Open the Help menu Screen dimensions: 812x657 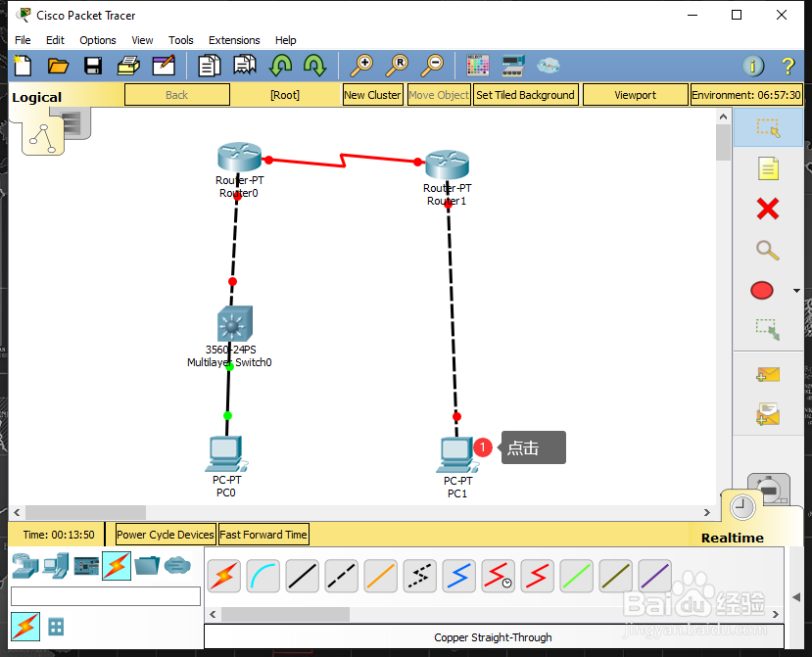pyautogui.click(x=285, y=40)
